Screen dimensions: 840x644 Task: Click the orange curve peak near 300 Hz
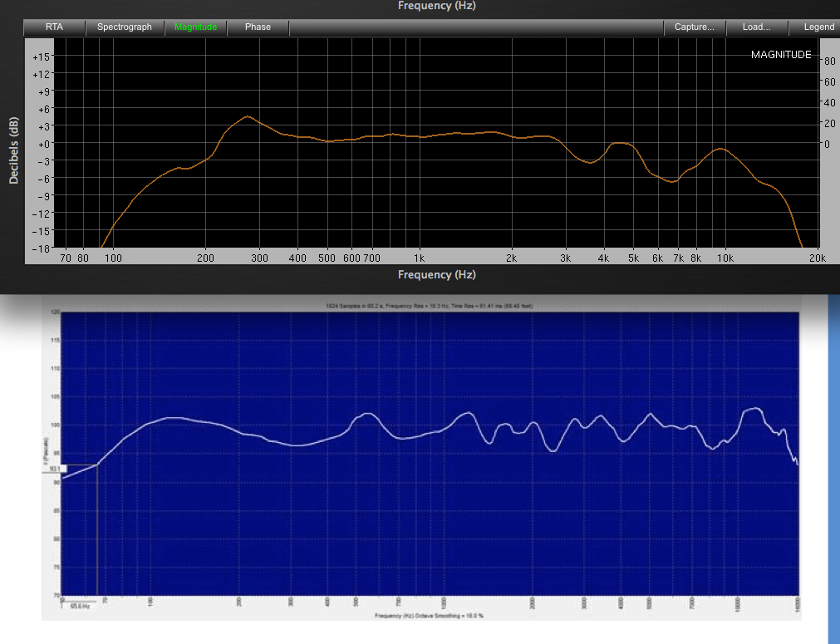point(247,116)
